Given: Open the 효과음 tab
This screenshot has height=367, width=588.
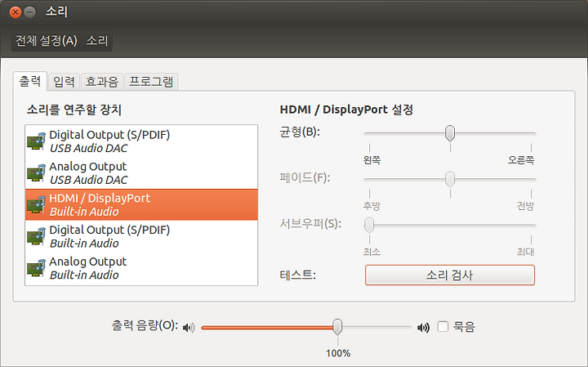Looking at the screenshot, I should pyautogui.click(x=102, y=82).
